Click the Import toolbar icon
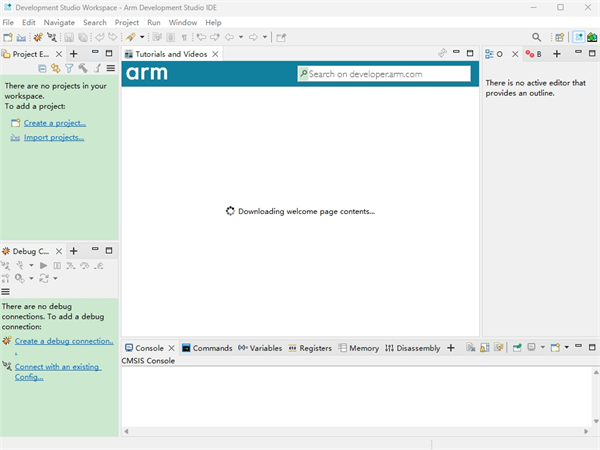The height and width of the screenshot is (450, 600). (x=21, y=38)
